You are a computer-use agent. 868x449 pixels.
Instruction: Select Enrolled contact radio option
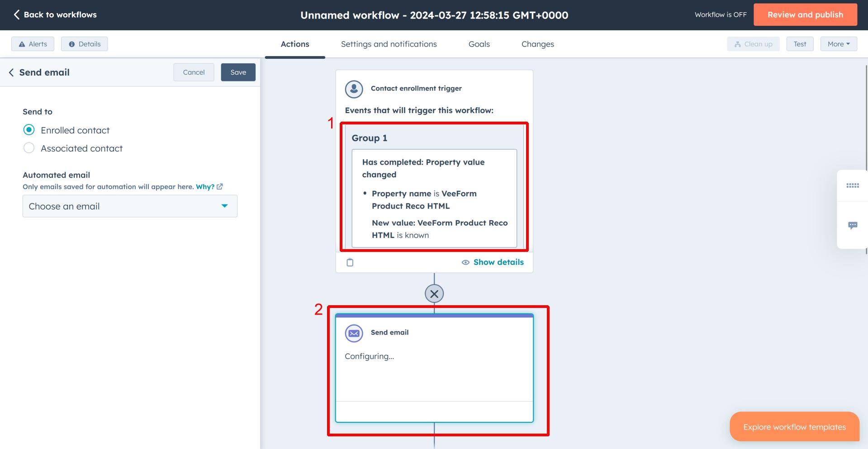(x=29, y=130)
